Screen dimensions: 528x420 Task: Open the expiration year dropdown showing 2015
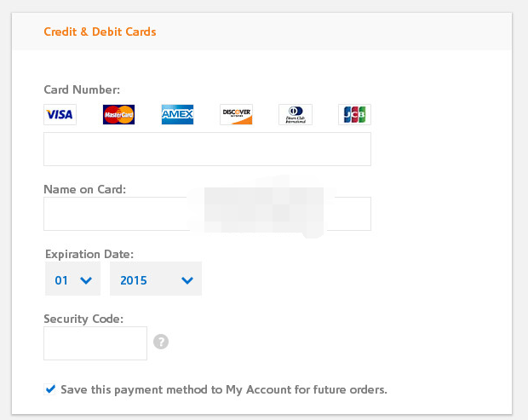pyautogui.click(x=156, y=279)
